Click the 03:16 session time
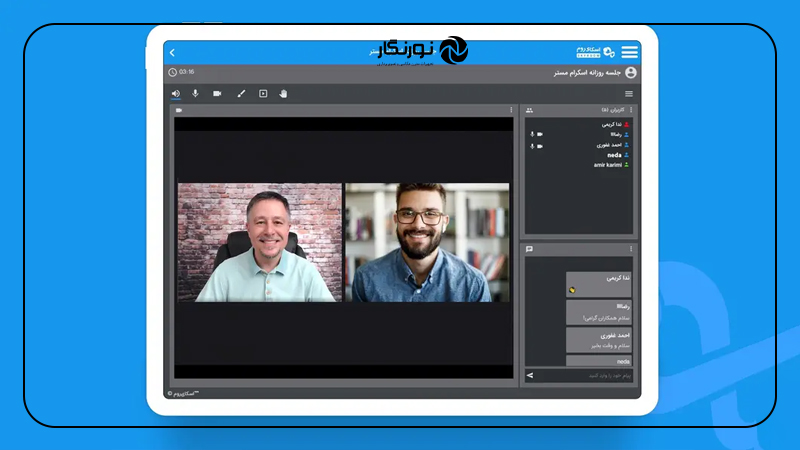Viewport: 800px width, 450px height. [187, 72]
